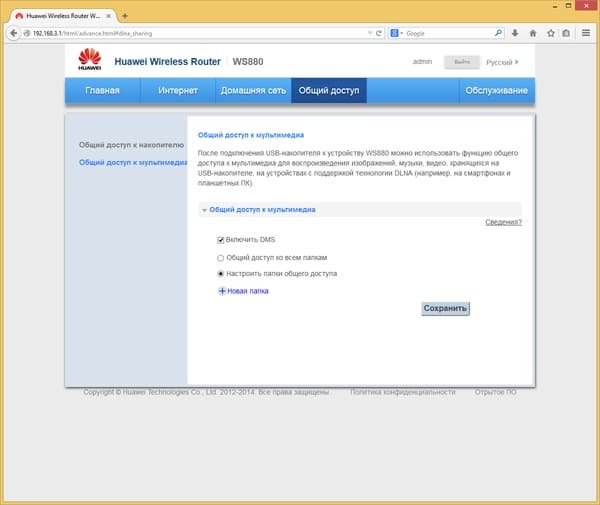Click the Huawei Wireless Router title text

(x=168, y=62)
